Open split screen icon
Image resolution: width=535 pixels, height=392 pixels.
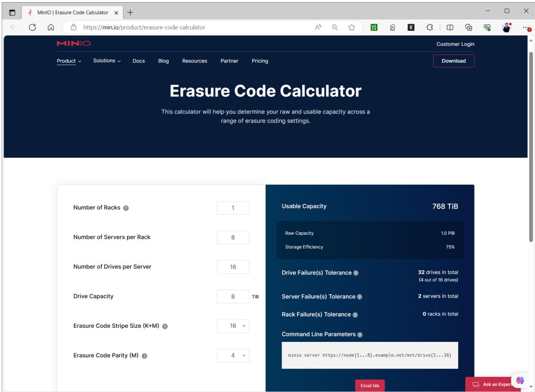(450, 27)
